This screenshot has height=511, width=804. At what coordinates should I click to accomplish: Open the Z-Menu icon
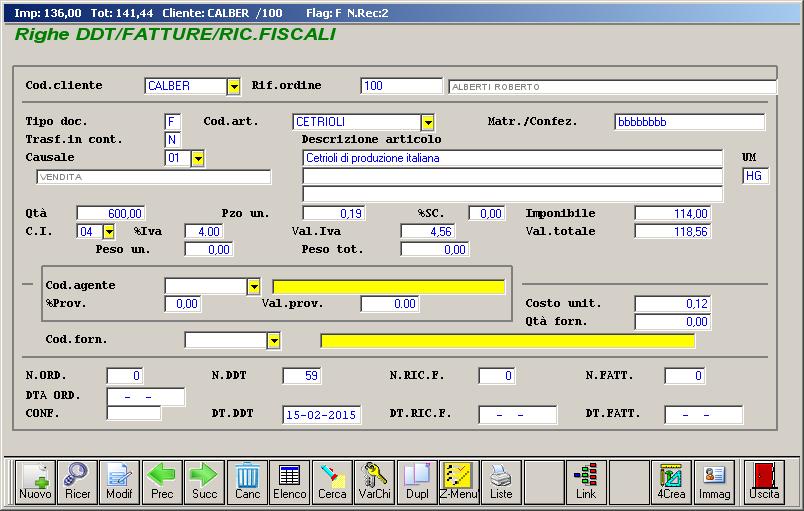coord(459,482)
